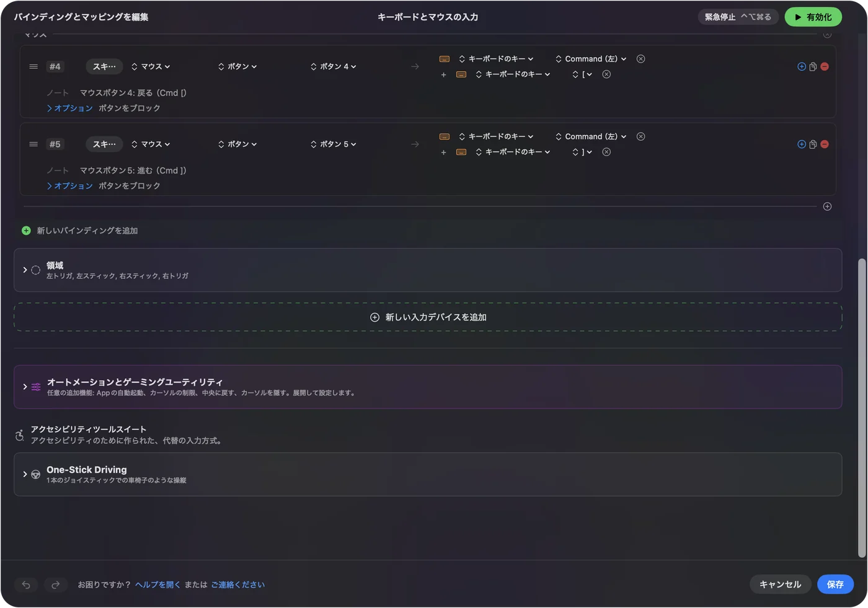Remove the Command (左) output in binding #5

[640, 136]
